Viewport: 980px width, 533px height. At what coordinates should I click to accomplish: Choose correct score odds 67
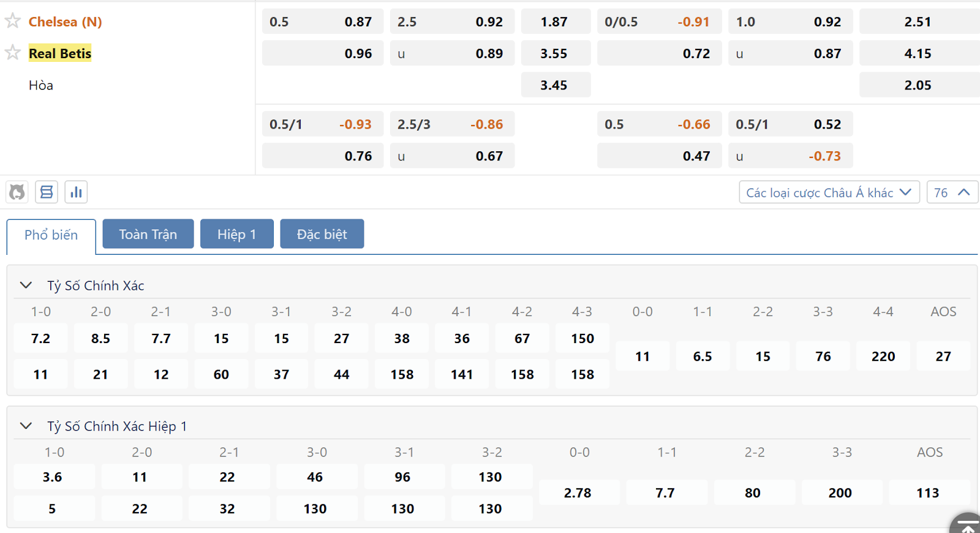coord(522,338)
